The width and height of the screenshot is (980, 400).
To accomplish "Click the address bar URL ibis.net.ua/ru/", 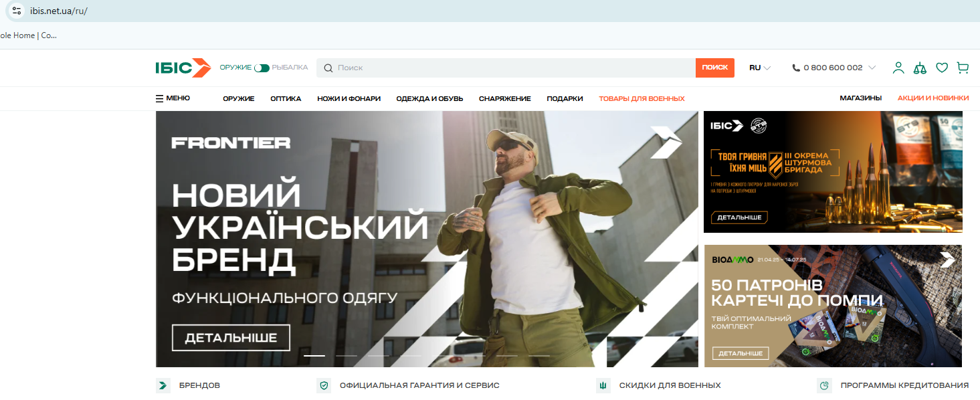I will [x=58, y=11].
